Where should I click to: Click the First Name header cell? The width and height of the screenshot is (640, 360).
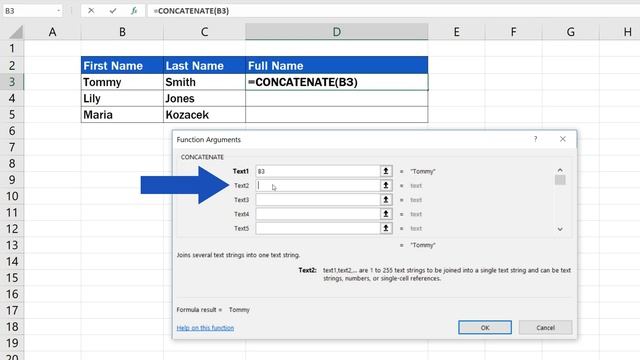[x=122, y=65]
